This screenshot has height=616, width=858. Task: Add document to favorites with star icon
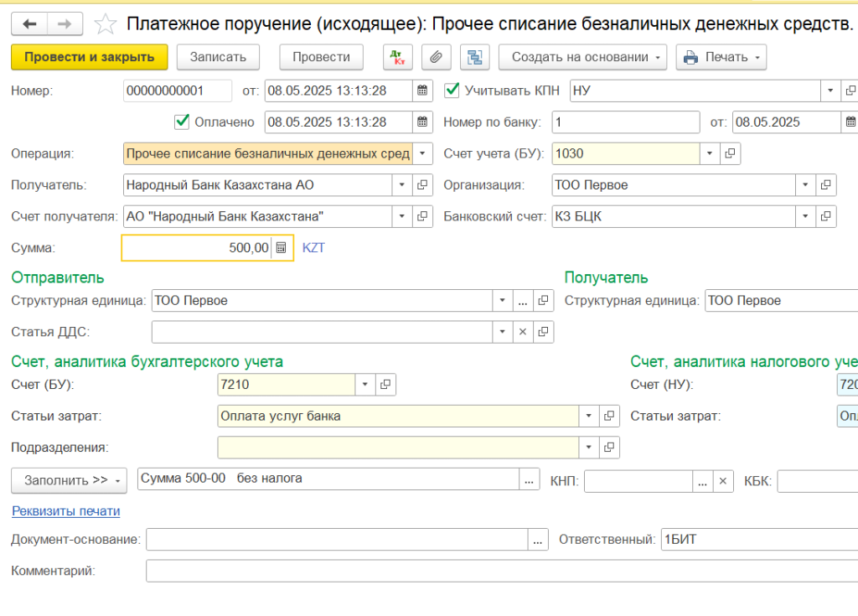[106, 23]
